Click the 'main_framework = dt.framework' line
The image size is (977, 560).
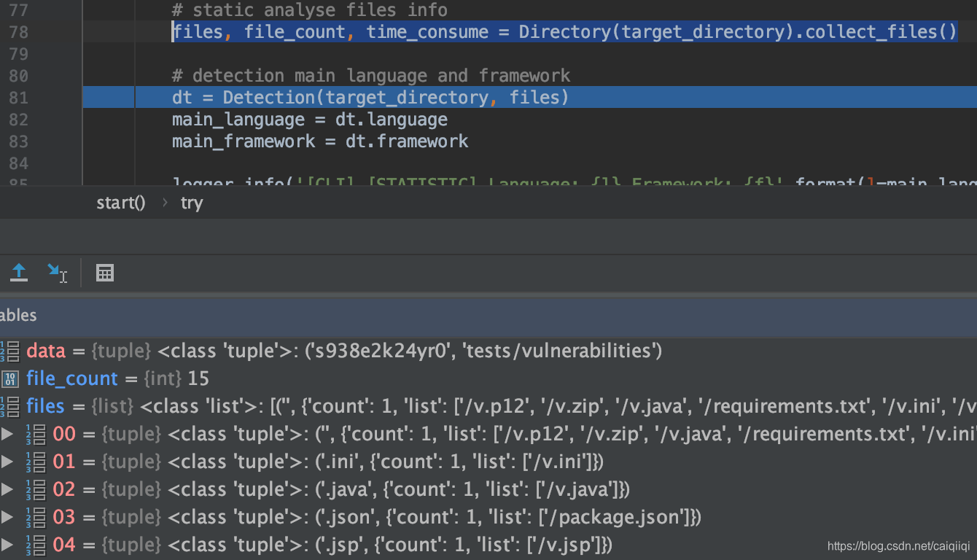click(320, 141)
